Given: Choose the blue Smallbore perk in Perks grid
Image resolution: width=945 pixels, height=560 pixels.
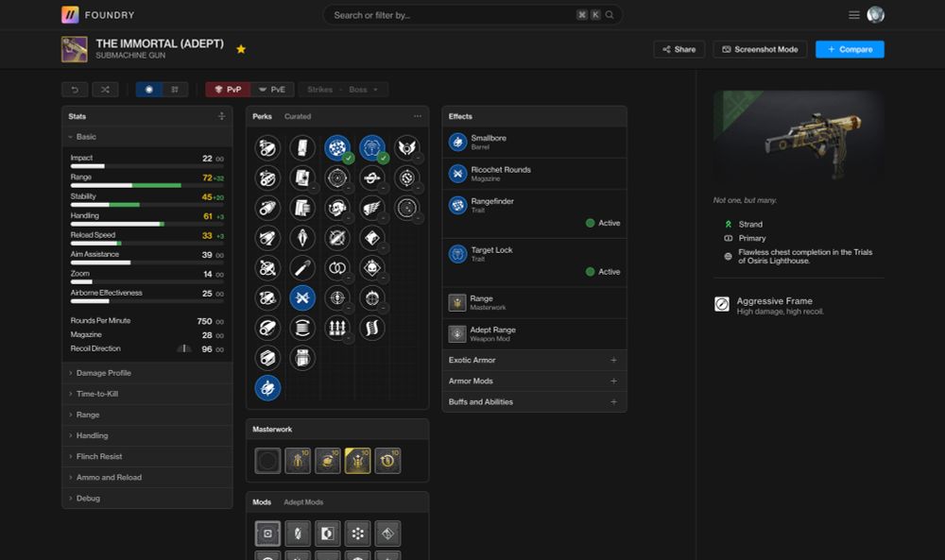Looking at the screenshot, I should 267,388.
